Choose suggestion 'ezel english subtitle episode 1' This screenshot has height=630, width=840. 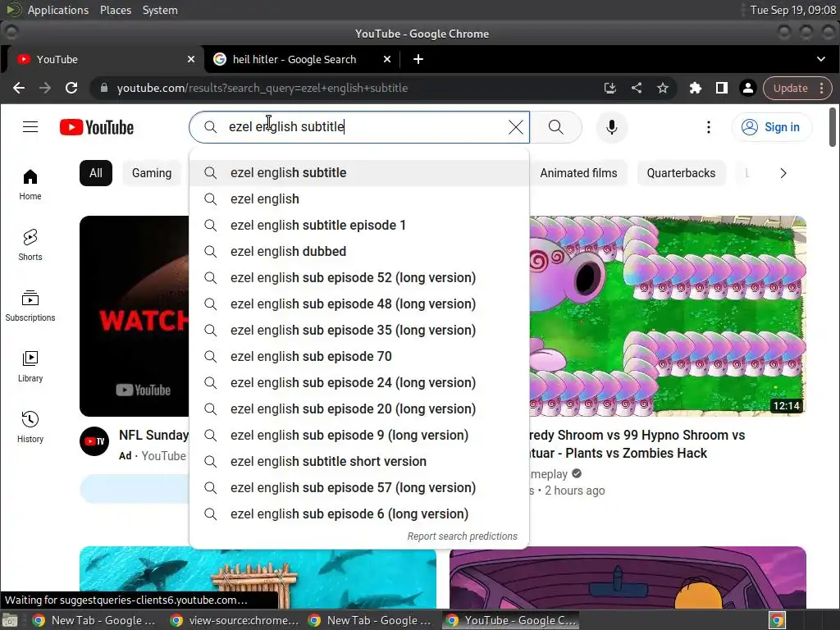click(x=359, y=225)
